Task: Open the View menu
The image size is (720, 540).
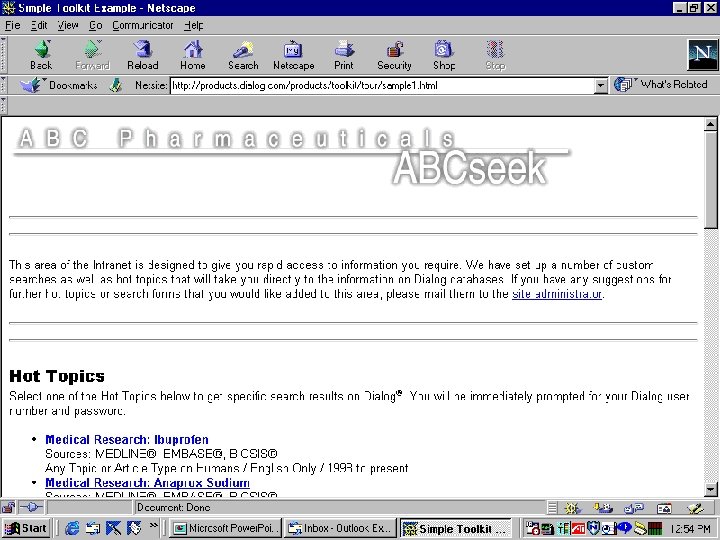Action: click(x=68, y=25)
